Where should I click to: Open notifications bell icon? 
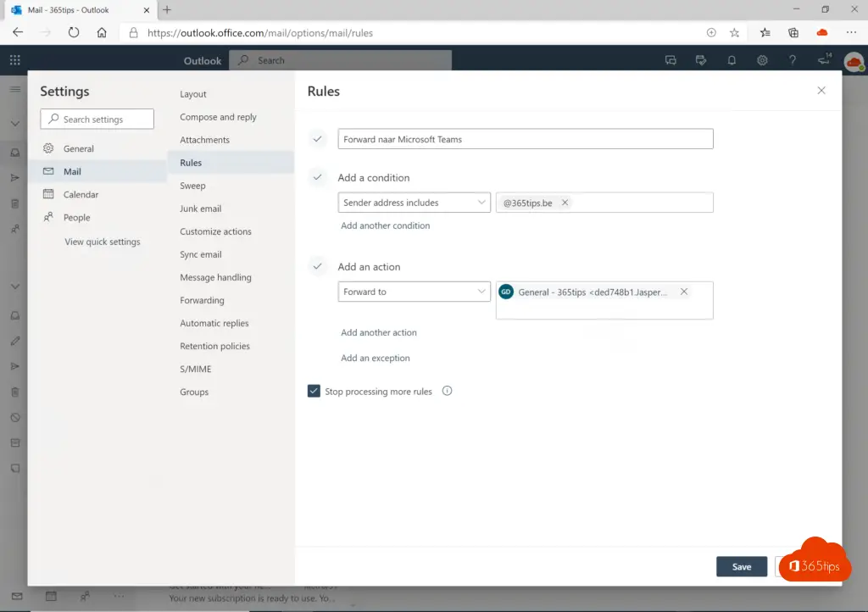[x=732, y=60]
